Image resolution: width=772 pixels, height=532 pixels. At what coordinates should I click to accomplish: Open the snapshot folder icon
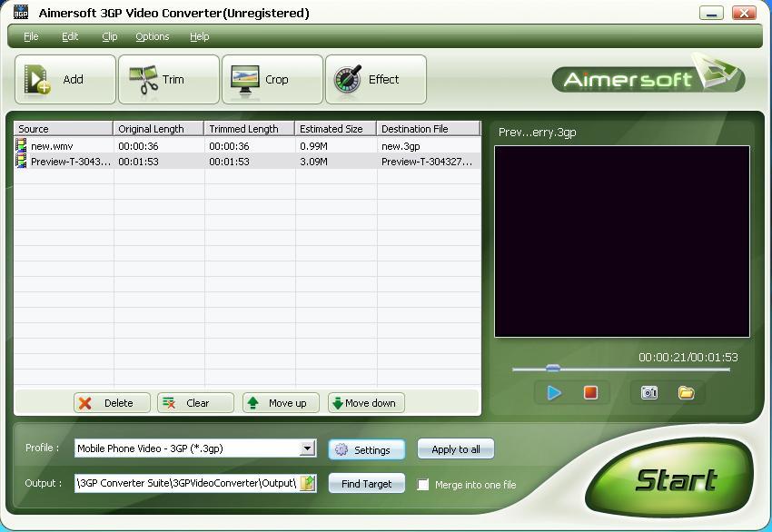686,392
